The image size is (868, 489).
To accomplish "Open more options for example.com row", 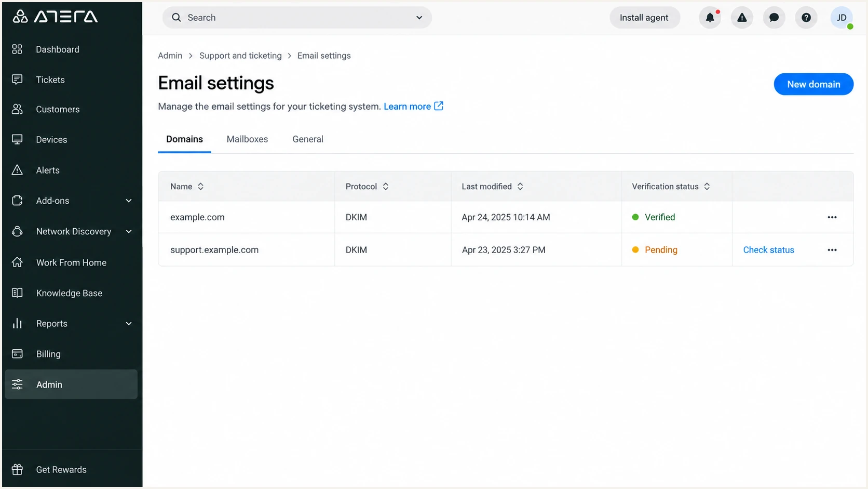I will [832, 217].
